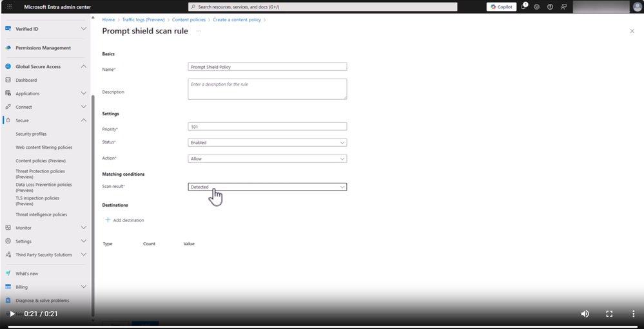Open the Copilot button
This screenshot has width=644, height=329.
tap(502, 7)
